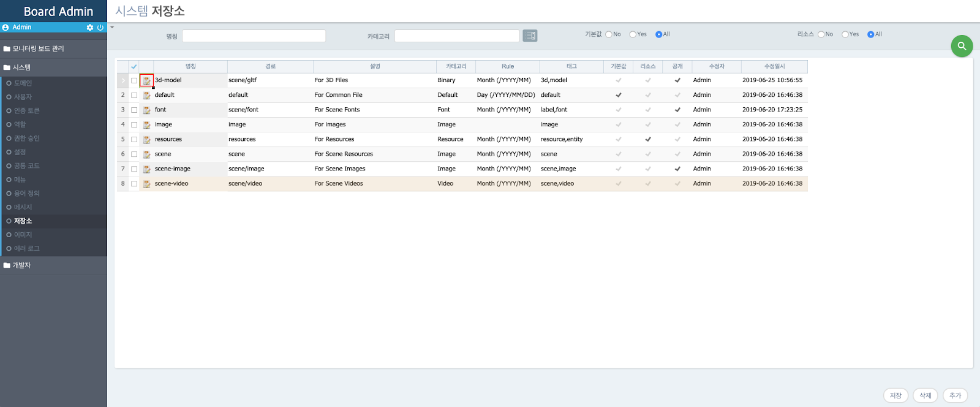The height and width of the screenshot is (407, 980).
Task: Open edit icon for the default row
Action: pos(146,95)
